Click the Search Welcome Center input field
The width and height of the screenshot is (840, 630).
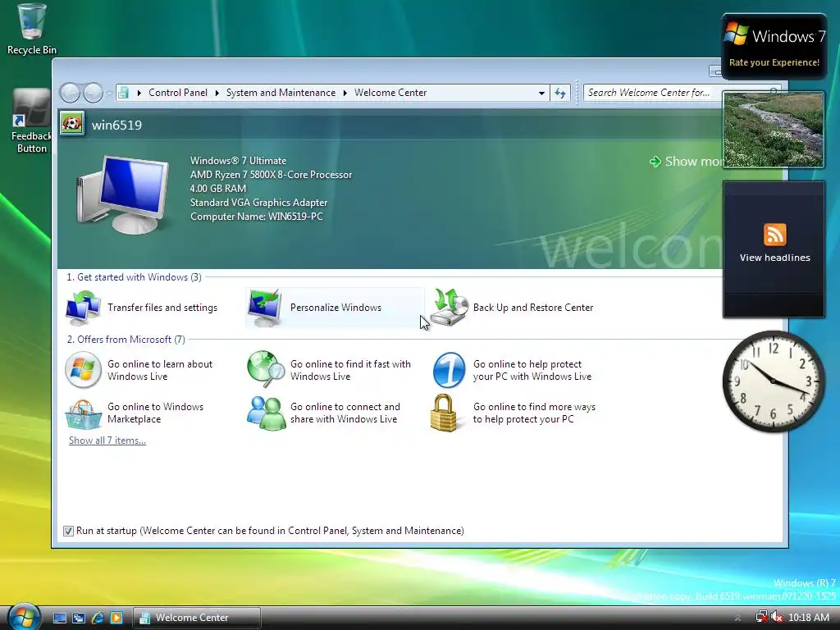pyautogui.click(x=652, y=93)
